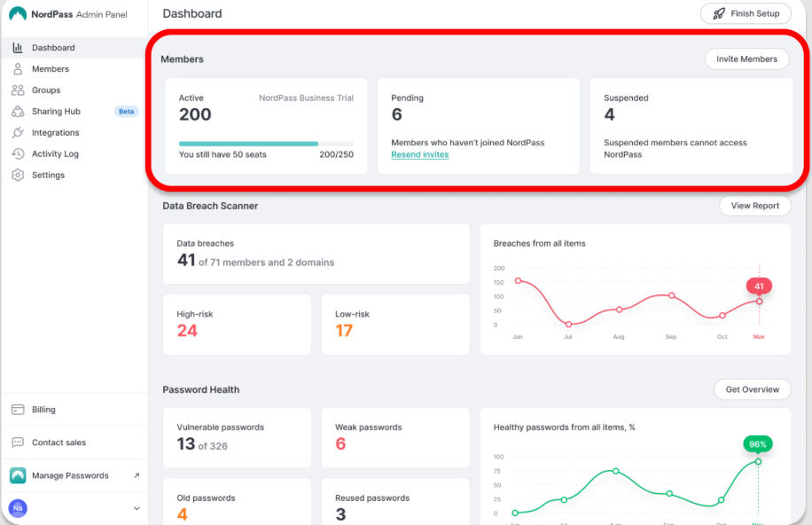The image size is (812, 525).
Task: Click the seats usage progress bar
Action: [266, 143]
